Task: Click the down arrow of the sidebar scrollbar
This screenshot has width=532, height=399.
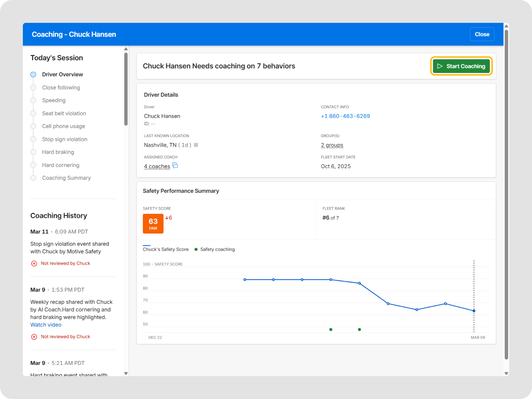Action: 126,373
